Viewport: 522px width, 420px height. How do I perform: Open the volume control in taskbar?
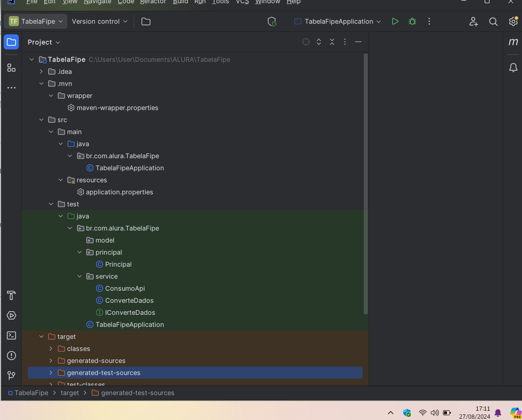[434, 413]
